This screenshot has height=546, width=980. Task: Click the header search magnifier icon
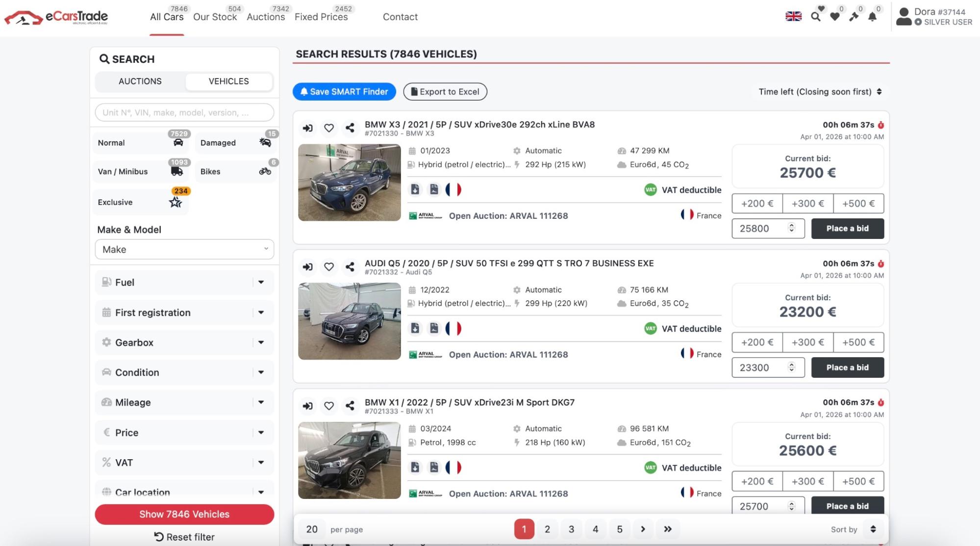815,17
